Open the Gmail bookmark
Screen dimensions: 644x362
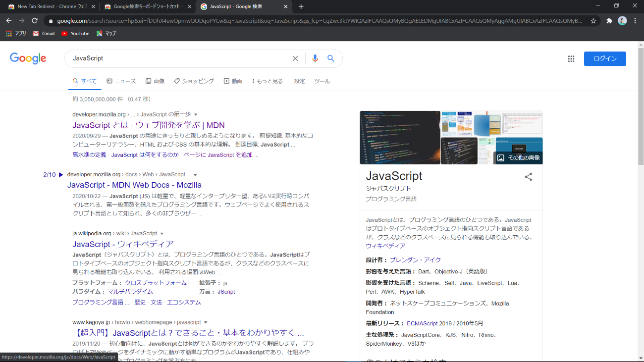(x=44, y=33)
